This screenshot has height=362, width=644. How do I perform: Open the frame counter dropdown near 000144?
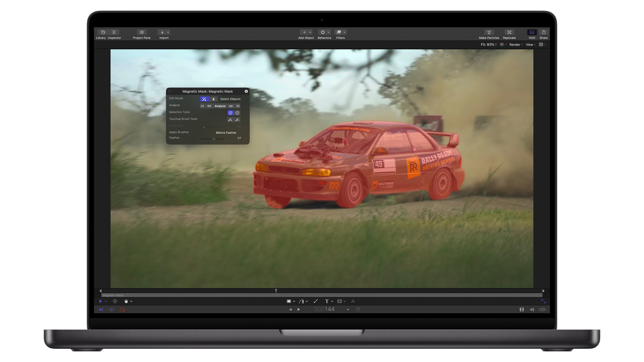pyautogui.click(x=348, y=309)
